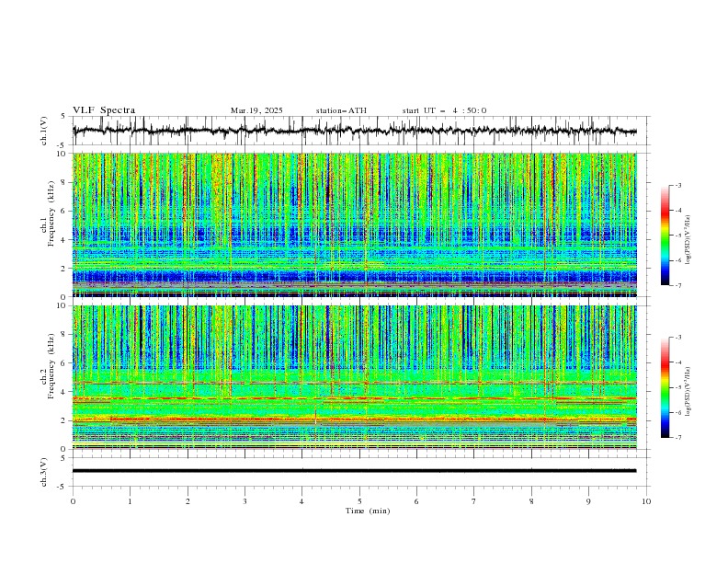728x563 pixels.
Task: Click the '-3' label on upper colorbar
Action: 678,185
